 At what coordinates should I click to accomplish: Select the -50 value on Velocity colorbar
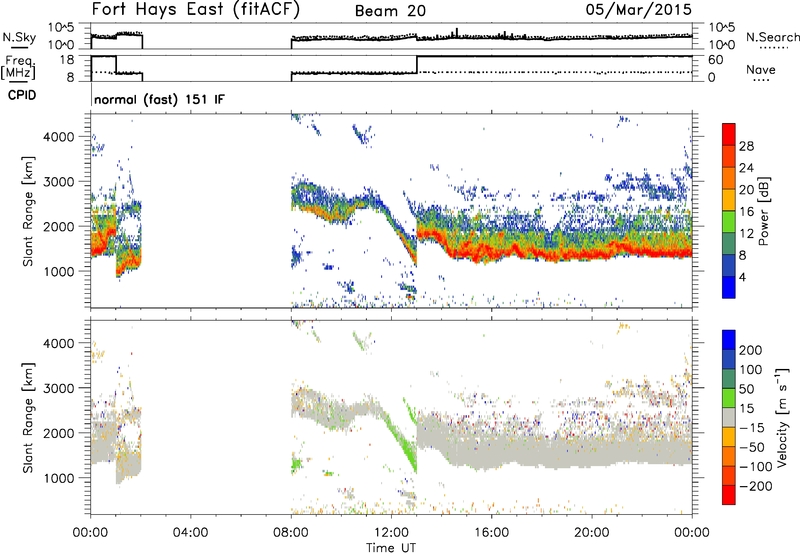pyautogui.click(x=752, y=447)
